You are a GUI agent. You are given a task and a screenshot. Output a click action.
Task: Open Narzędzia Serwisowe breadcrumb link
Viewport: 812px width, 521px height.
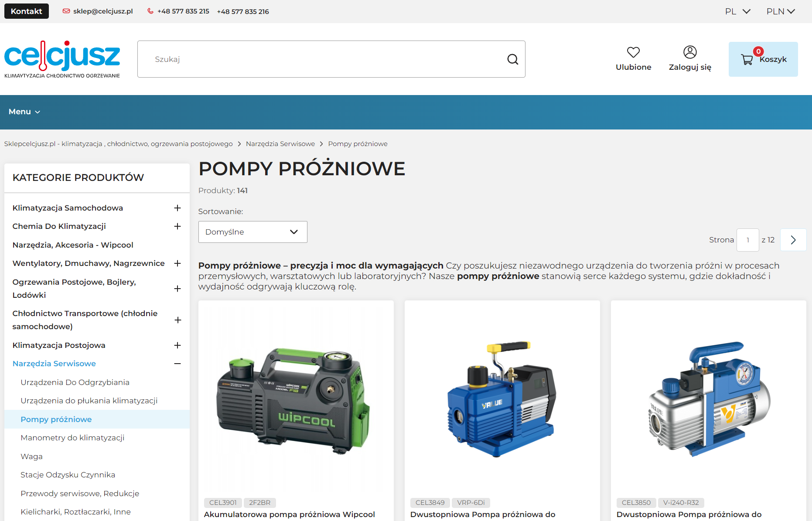pos(280,144)
